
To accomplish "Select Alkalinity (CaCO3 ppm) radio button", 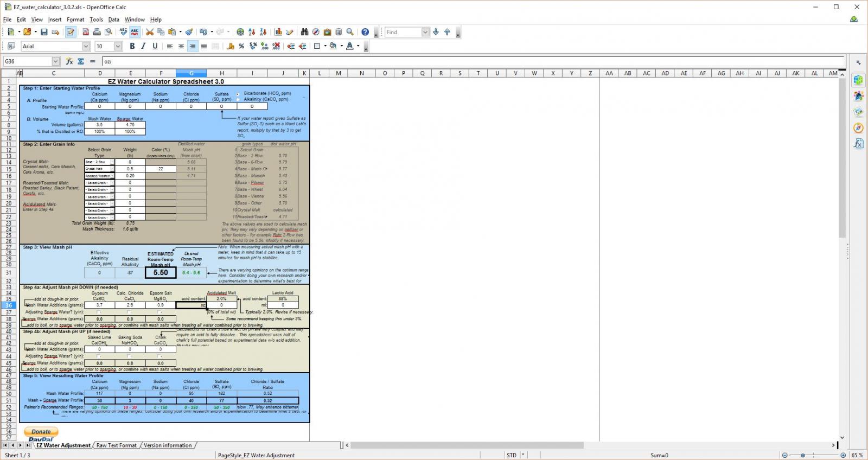I will pyautogui.click(x=238, y=99).
